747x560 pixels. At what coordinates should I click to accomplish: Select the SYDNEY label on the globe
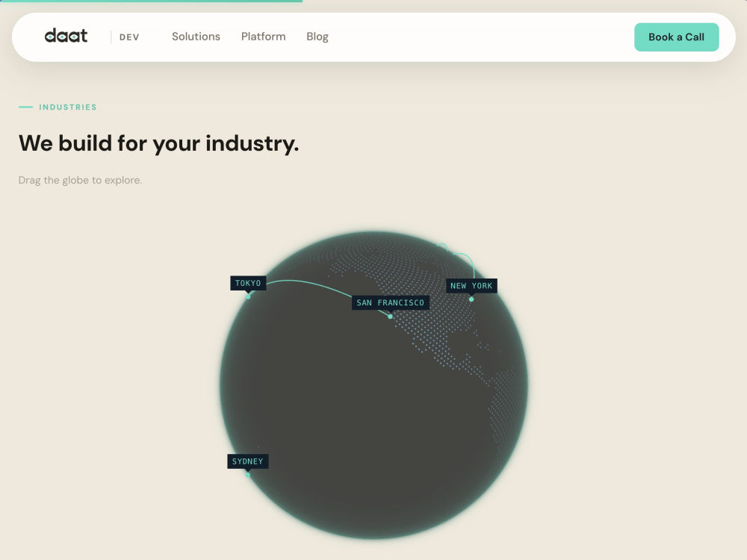(248, 461)
